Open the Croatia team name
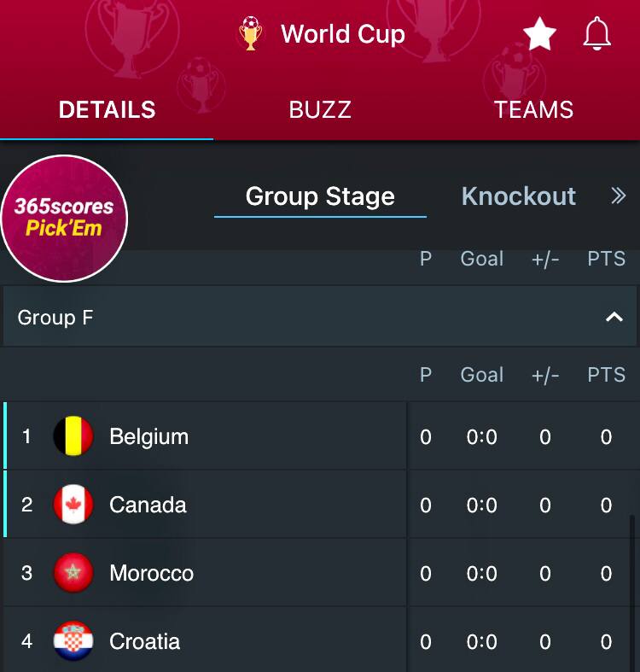This screenshot has height=672, width=640. (x=144, y=641)
